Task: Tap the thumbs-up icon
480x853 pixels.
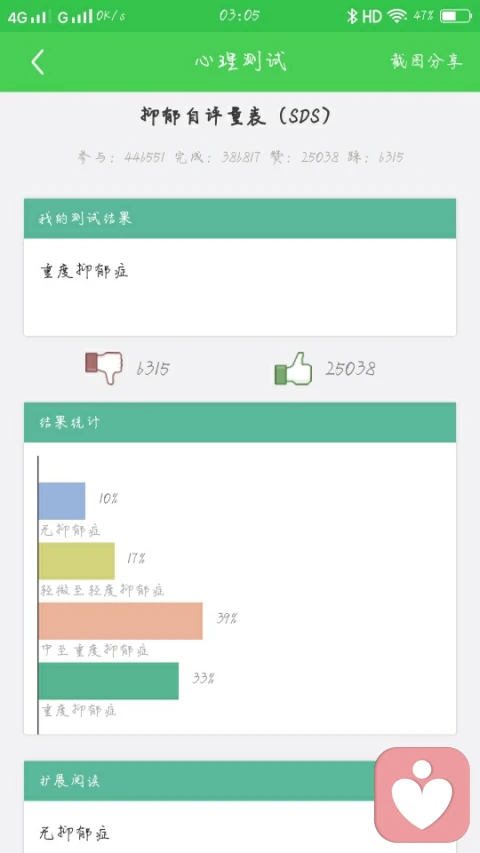Action: click(x=293, y=368)
